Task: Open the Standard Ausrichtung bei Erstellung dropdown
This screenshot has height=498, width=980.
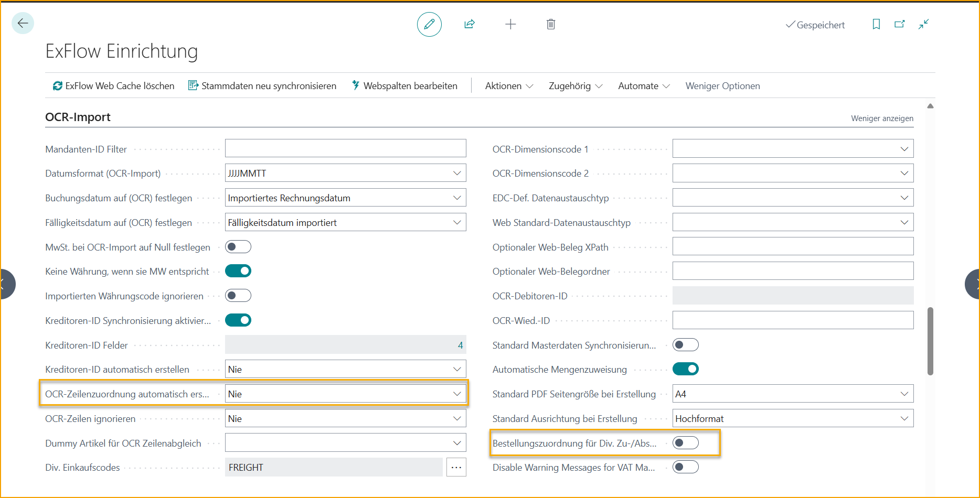Action: 904,418
